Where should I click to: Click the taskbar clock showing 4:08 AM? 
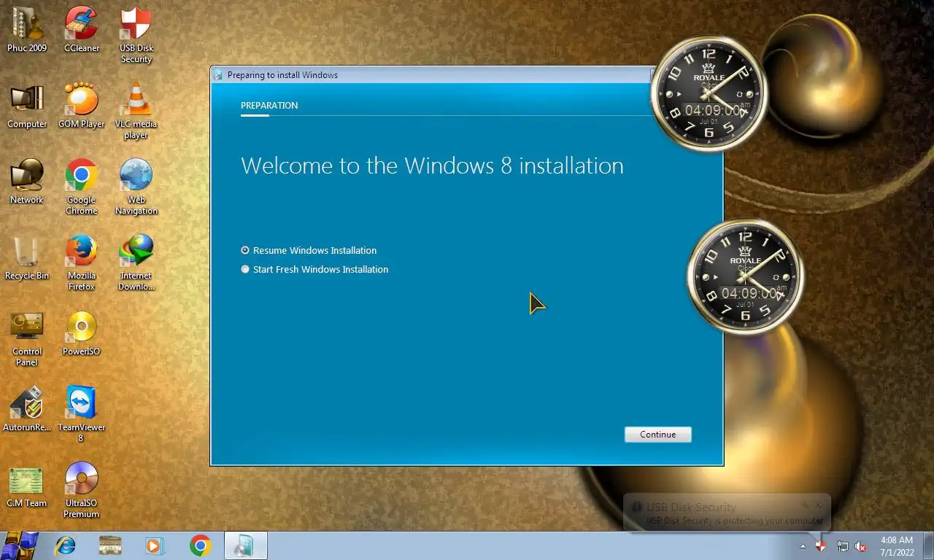coord(897,545)
